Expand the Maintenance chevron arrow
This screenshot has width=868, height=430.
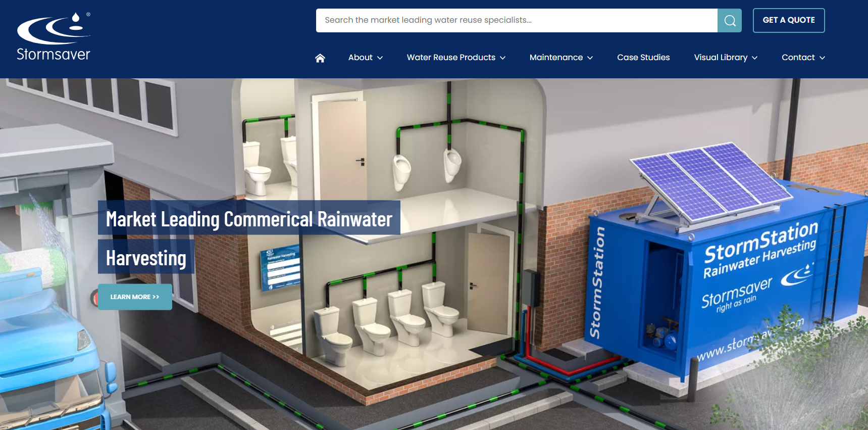590,58
